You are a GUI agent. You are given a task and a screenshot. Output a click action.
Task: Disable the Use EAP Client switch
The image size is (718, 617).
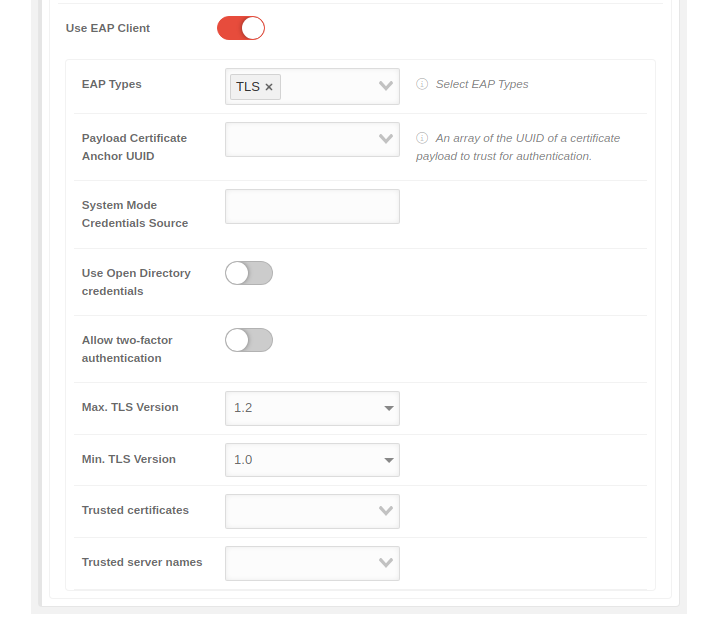(x=241, y=28)
